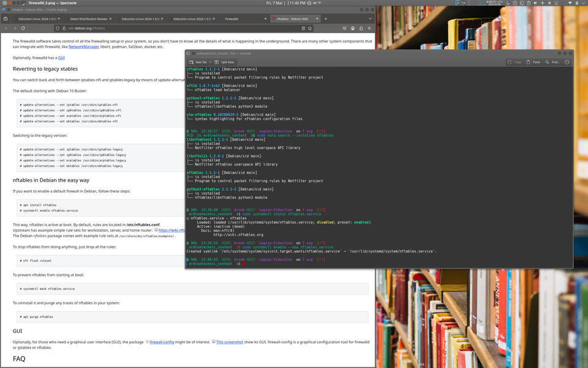Switch to the Firewalld tab
This screenshot has height=368, width=588.
click(244, 19)
